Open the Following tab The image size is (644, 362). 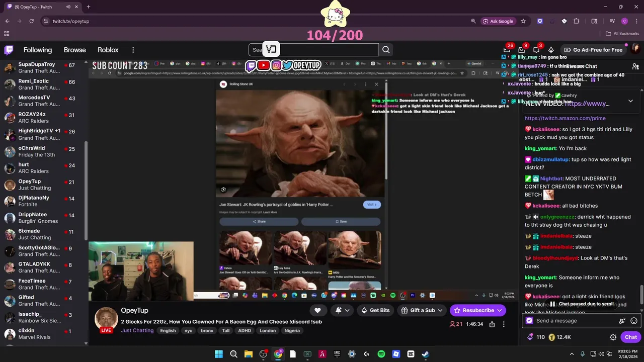click(38, 50)
